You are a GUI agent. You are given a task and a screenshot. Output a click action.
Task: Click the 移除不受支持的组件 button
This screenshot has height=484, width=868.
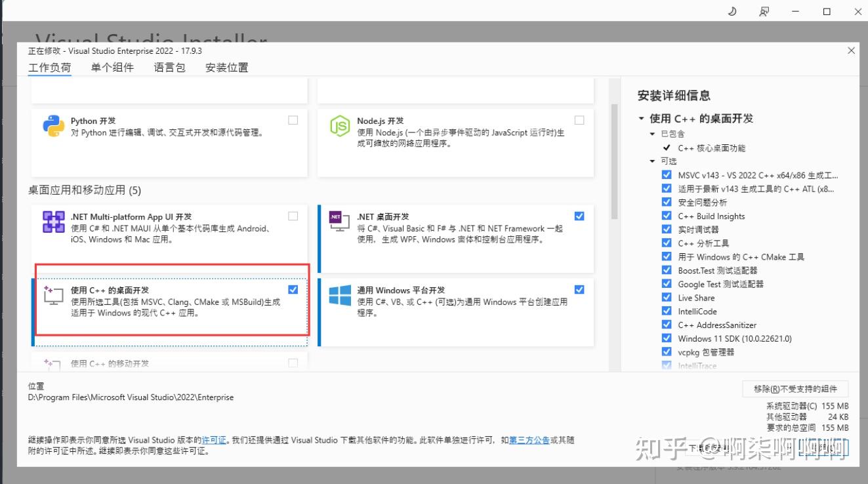pos(796,389)
